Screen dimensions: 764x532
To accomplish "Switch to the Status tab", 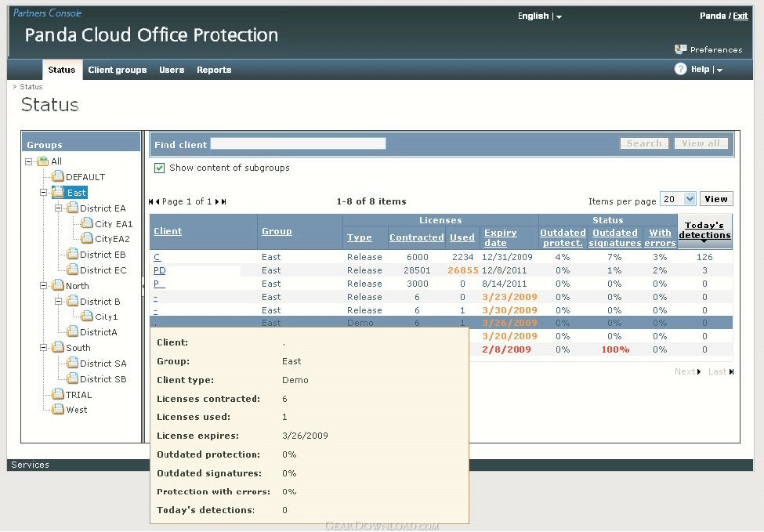I will pos(62,70).
